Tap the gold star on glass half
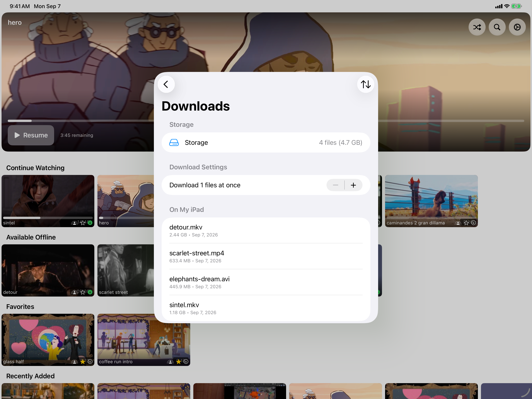This screenshot has width=532, height=399. 83,362
